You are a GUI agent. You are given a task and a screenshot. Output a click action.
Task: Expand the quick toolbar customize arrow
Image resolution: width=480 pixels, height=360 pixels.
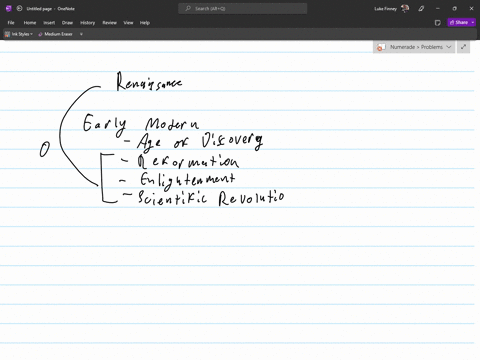coord(81,34)
